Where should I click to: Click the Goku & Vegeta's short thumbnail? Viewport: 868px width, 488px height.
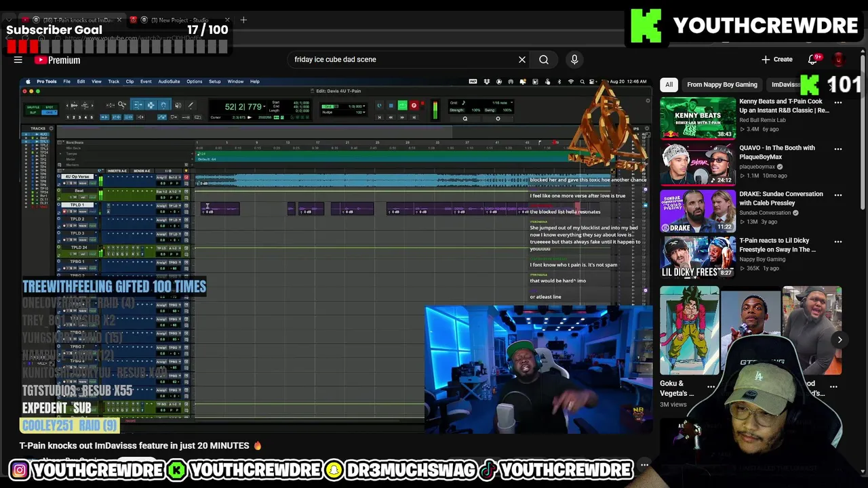(690, 331)
